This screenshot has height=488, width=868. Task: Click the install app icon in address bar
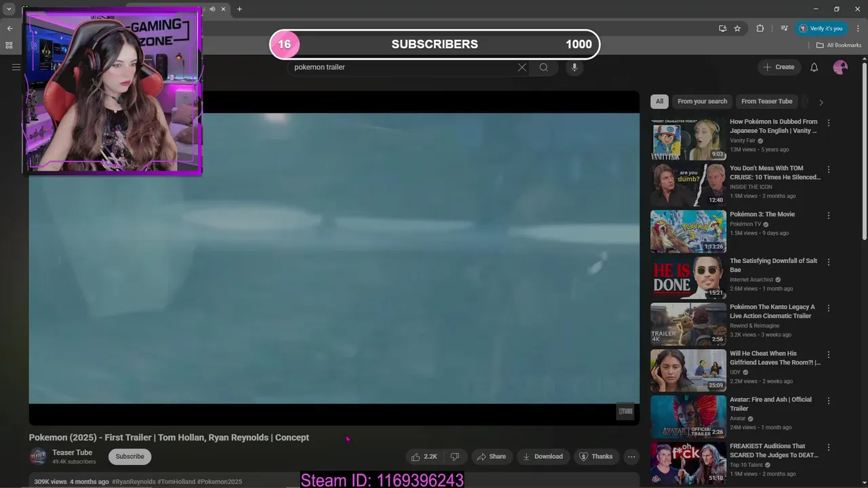tap(722, 28)
